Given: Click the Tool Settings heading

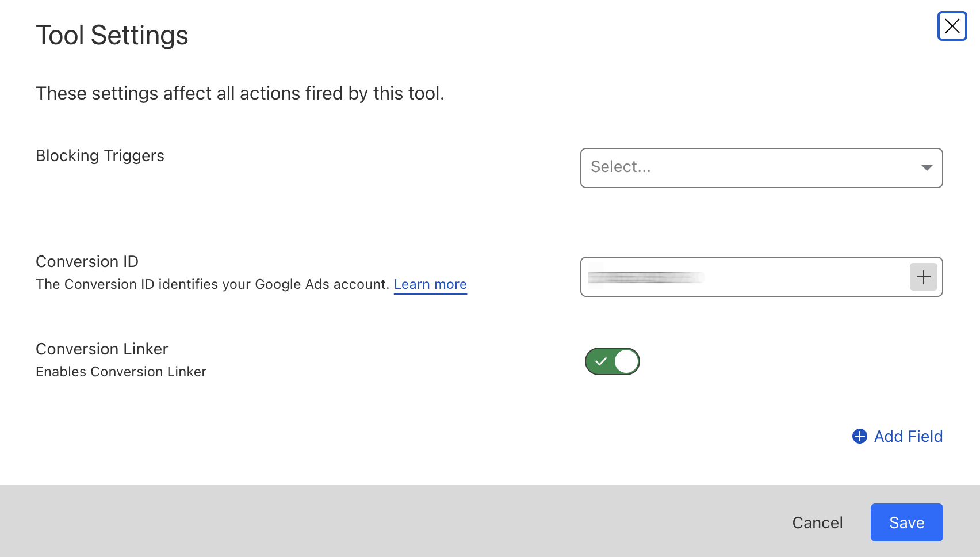Looking at the screenshot, I should (x=112, y=35).
